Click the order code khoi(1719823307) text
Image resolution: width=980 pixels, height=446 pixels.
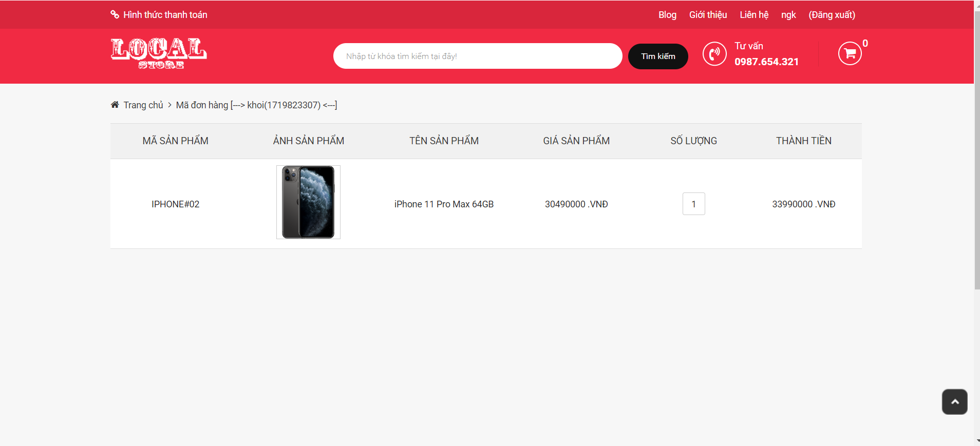click(x=284, y=105)
